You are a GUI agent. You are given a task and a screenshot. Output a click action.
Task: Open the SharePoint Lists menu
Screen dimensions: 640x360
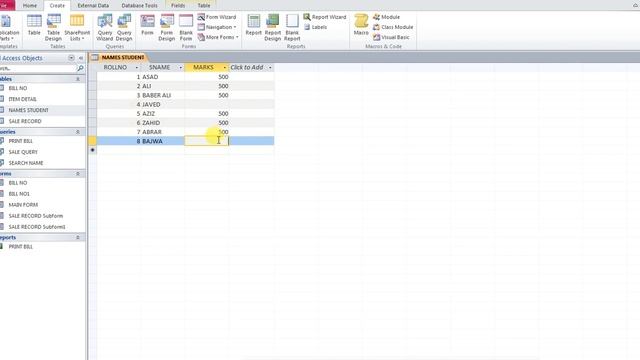pyautogui.click(x=77, y=27)
